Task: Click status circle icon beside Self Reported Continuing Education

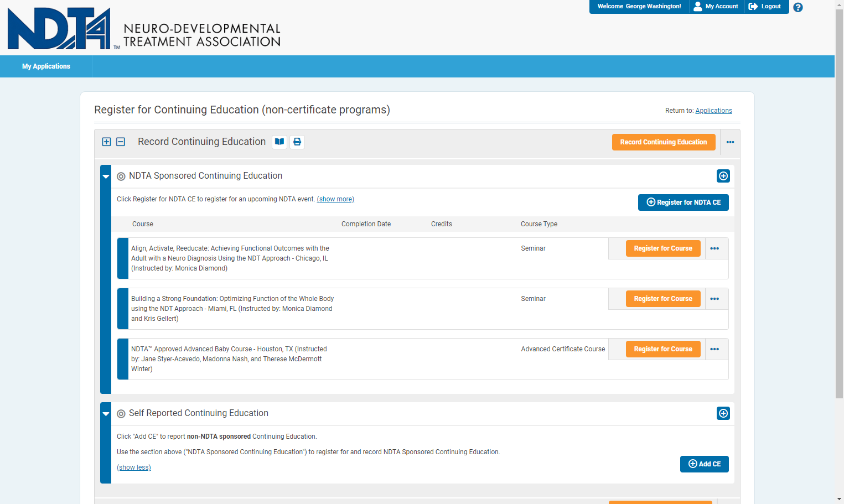Action: (121, 414)
